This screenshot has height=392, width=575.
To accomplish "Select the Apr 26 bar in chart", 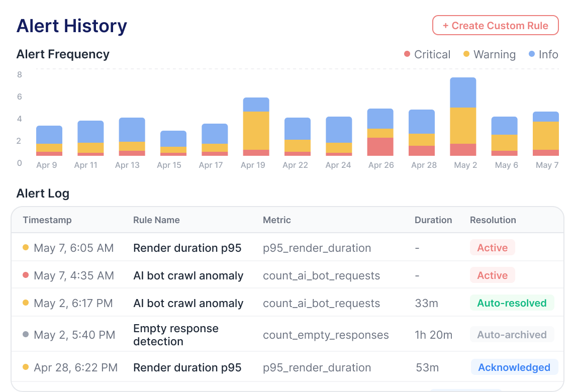I will tap(380, 132).
